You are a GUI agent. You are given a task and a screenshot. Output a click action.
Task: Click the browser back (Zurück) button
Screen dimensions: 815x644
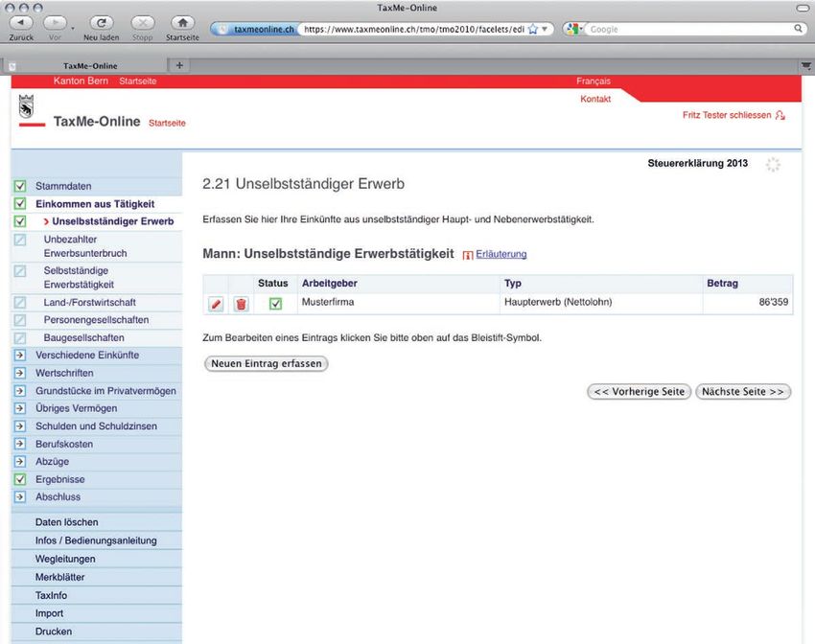pyautogui.click(x=21, y=23)
